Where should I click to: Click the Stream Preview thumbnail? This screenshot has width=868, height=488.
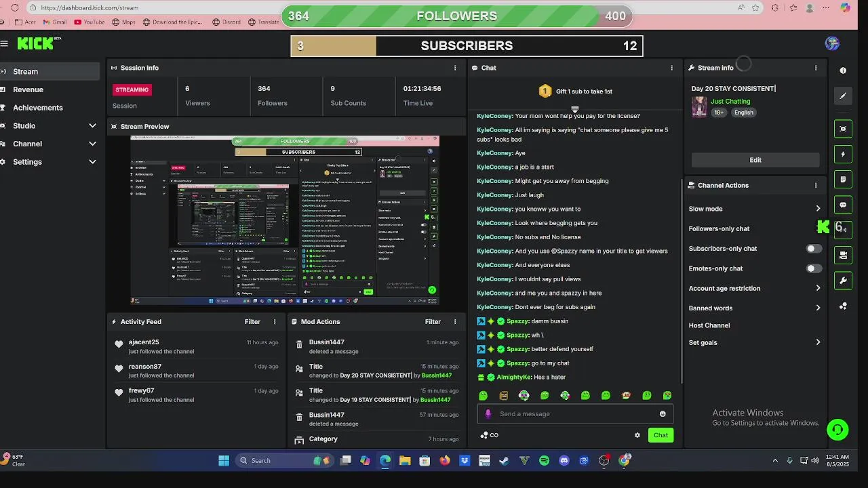coord(285,220)
